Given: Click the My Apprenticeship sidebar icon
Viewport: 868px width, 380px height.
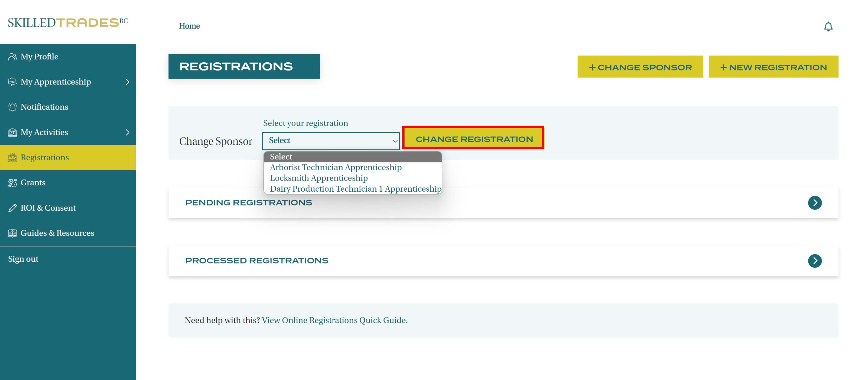Looking at the screenshot, I should point(12,82).
